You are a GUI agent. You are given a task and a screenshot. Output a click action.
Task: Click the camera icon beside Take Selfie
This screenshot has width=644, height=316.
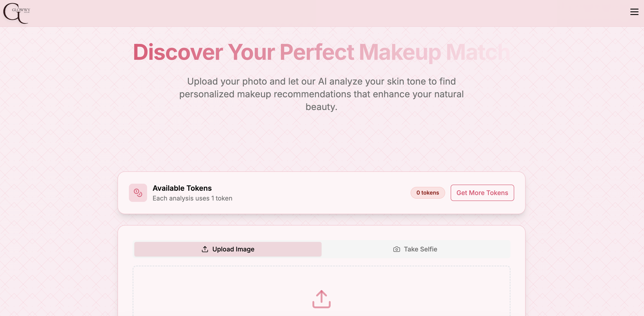396,249
